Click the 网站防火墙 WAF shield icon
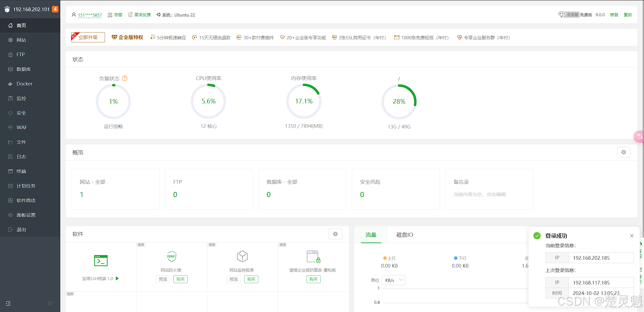 (171, 256)
